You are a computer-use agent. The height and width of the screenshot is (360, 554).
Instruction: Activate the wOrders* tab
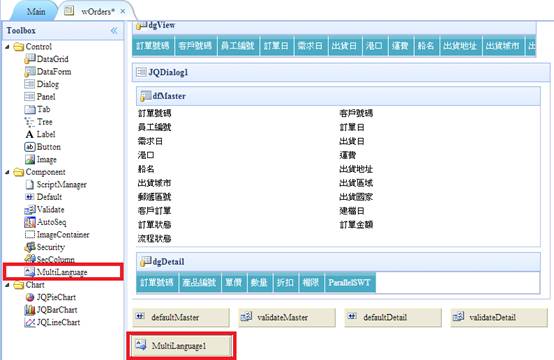(x=98, y=11)
